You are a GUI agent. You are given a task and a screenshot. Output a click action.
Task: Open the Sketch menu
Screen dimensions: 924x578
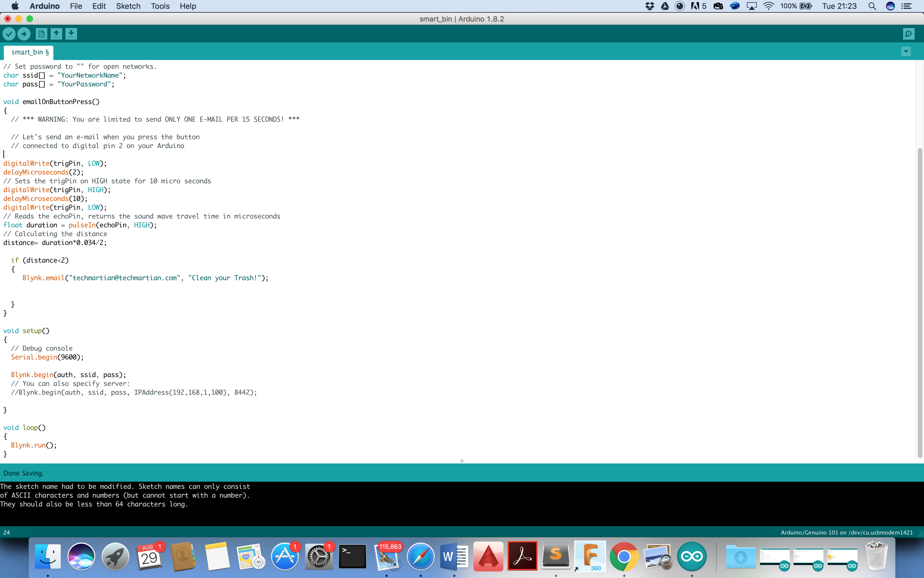128,6
